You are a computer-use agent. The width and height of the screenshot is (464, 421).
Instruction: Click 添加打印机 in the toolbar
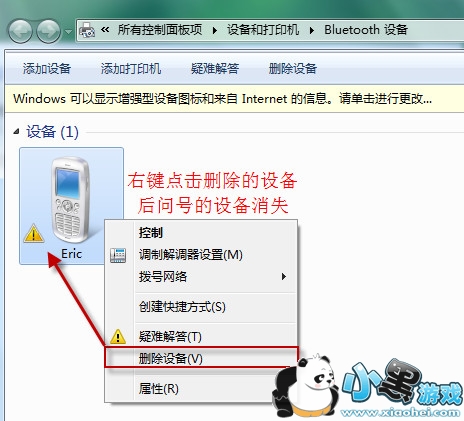coord(131,69)
